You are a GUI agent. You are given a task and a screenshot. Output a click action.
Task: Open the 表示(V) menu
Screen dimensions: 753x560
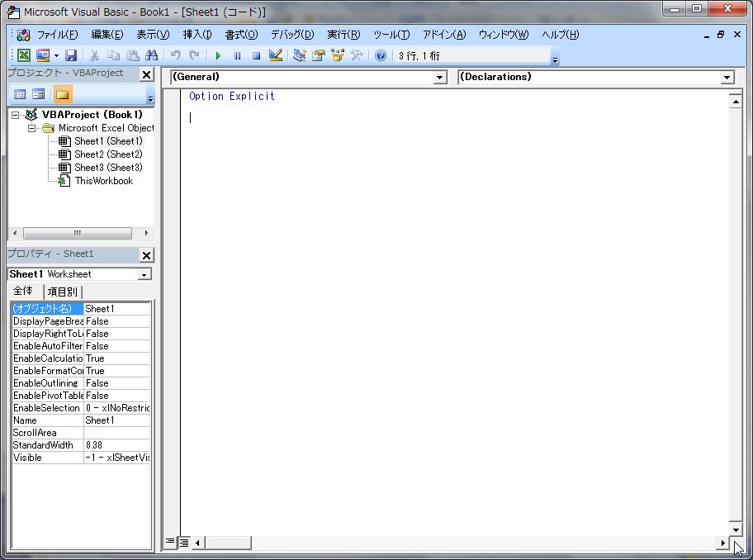(x=153, y=35)
